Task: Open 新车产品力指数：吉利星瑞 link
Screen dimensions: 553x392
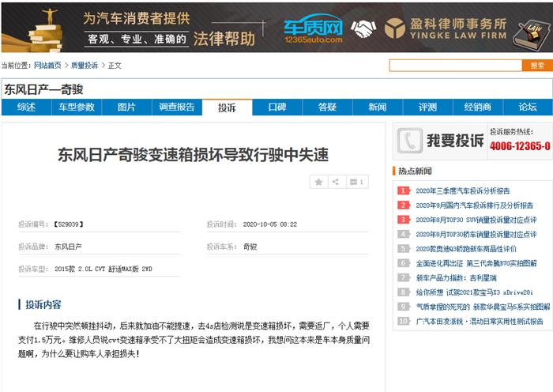Action: [457, 277]
